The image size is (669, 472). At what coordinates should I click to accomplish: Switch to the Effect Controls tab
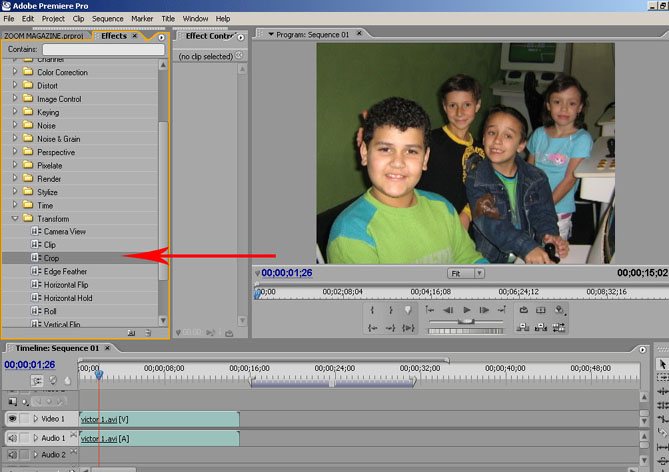(209, 36)
